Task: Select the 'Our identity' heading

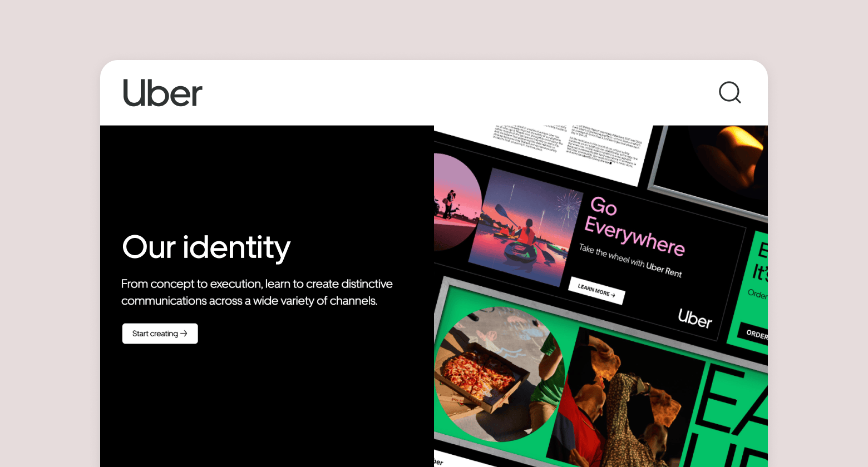Action: point(206,247)
